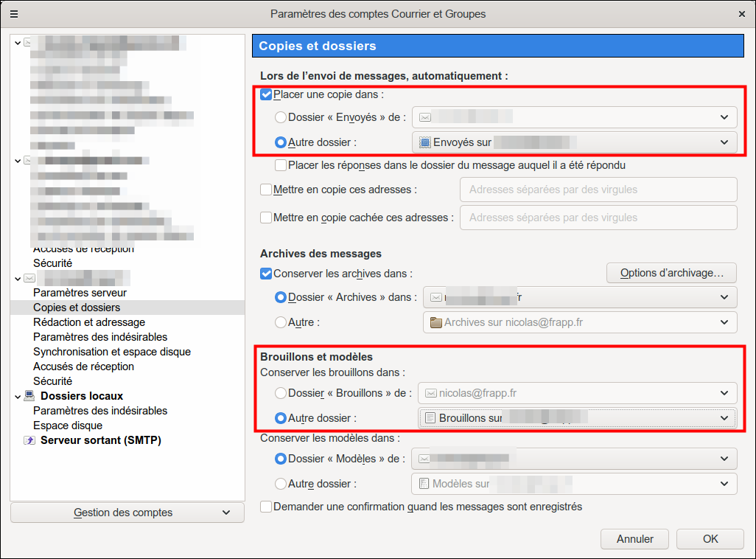Image resolution: width=756 pixels, height=559 pixels.
Task: Click the Brouillons draft icon in dropdown
Action: tap(430, 418)
